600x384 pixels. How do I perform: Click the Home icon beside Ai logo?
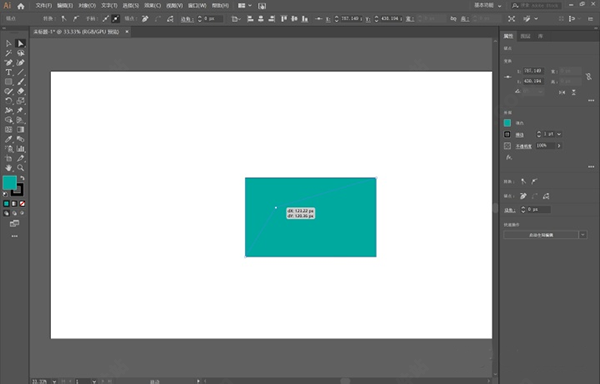tap(21, 6)
